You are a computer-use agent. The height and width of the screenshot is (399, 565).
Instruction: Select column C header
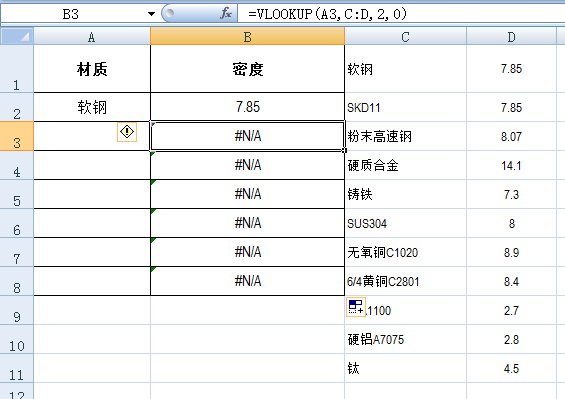point(405,36)
